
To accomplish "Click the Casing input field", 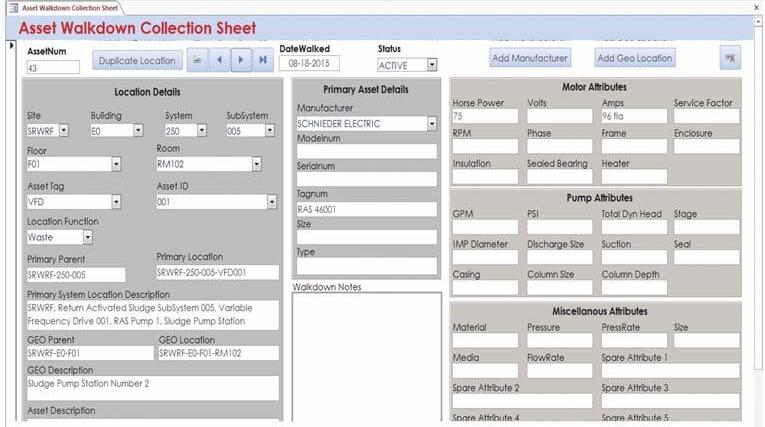I will pos(485,287).
